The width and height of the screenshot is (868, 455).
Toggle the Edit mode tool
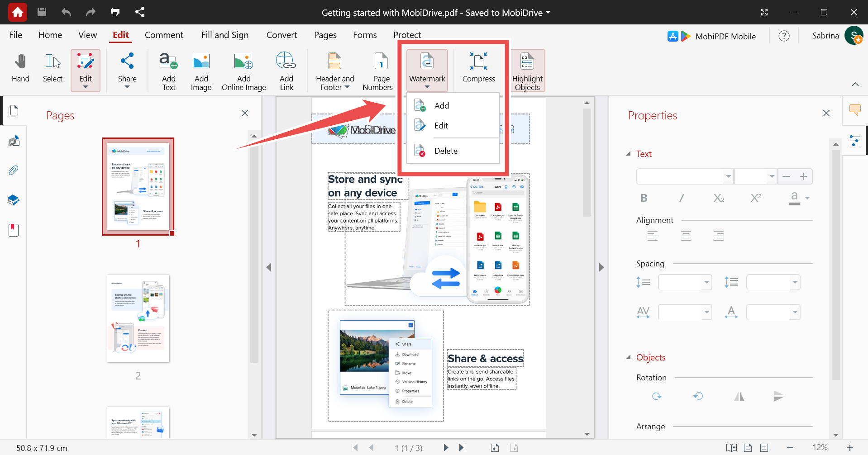coord(86,71)
